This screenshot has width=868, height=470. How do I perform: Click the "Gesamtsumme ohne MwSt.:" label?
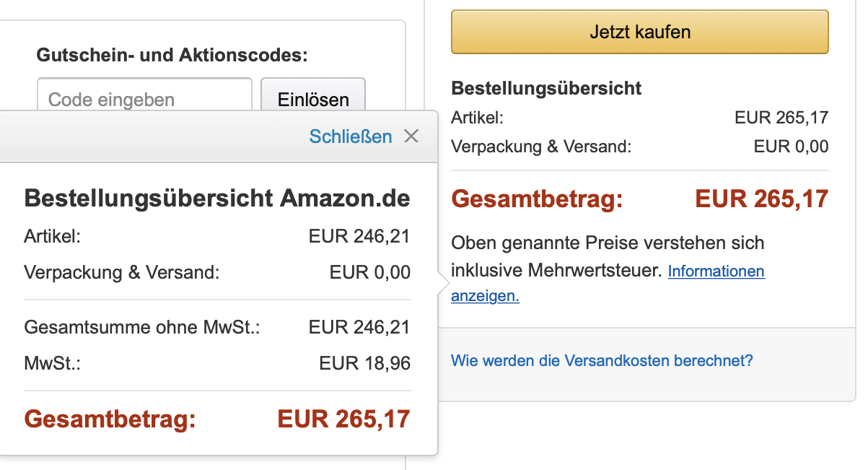click(x=142, y=327)
